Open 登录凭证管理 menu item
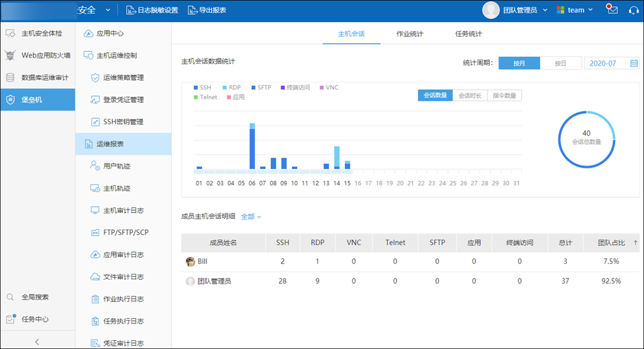Screen dimensions: 644x349 [123, 100]
